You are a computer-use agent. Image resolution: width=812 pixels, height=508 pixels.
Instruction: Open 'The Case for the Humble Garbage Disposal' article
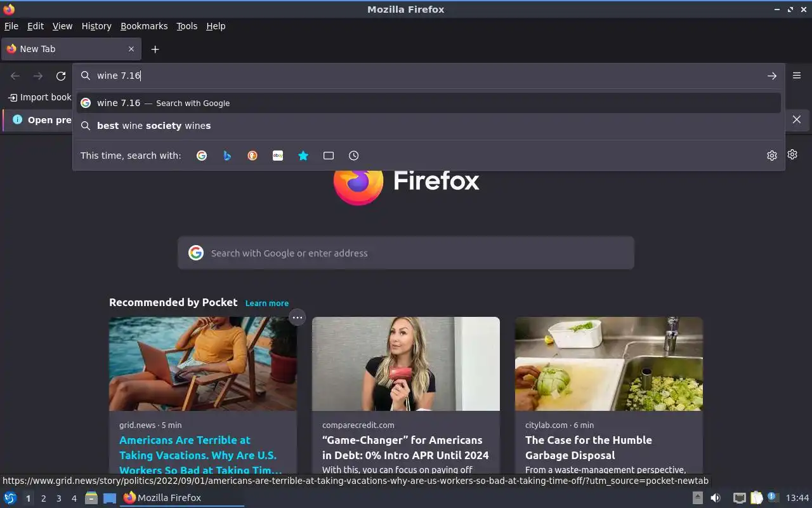[589, 448]
